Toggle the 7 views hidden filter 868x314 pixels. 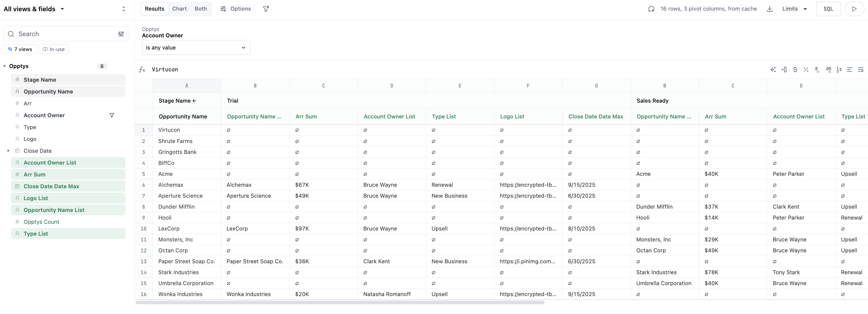click(20, 49)
